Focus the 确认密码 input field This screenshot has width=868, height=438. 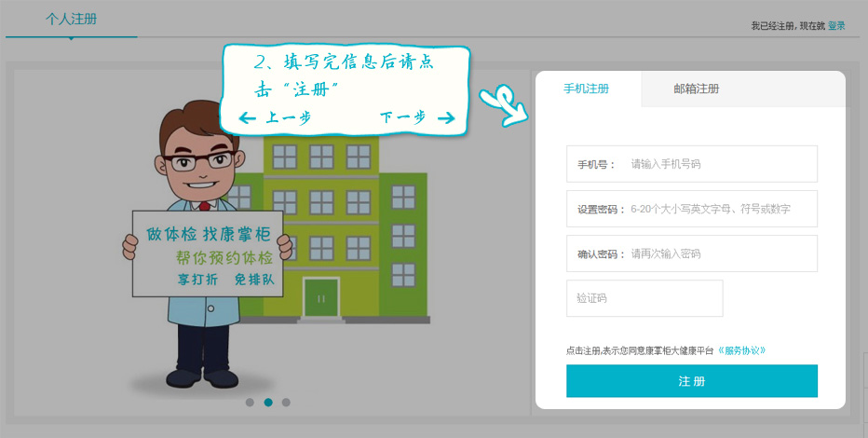pos(691,253)
